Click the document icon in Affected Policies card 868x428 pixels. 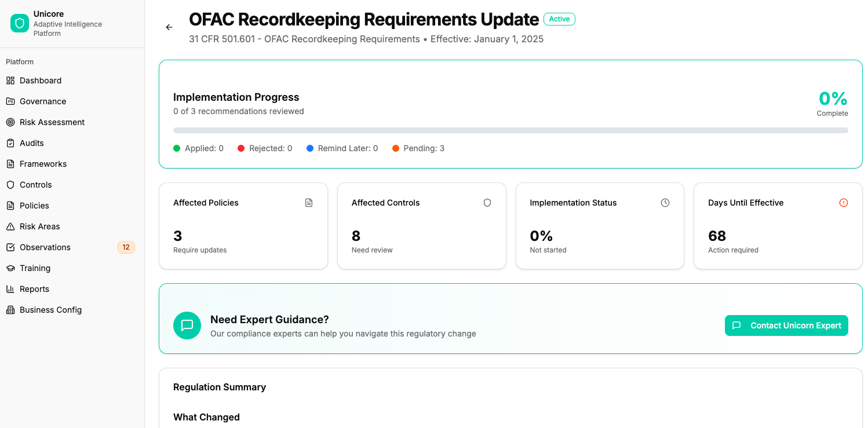pyautogui.click(x=309, y=203)
